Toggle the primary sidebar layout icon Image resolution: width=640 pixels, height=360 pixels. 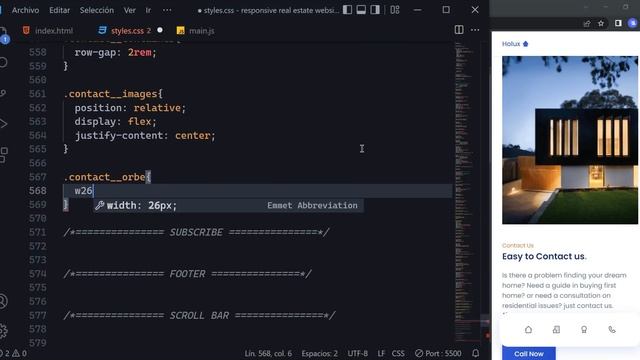tap(347, 10)
